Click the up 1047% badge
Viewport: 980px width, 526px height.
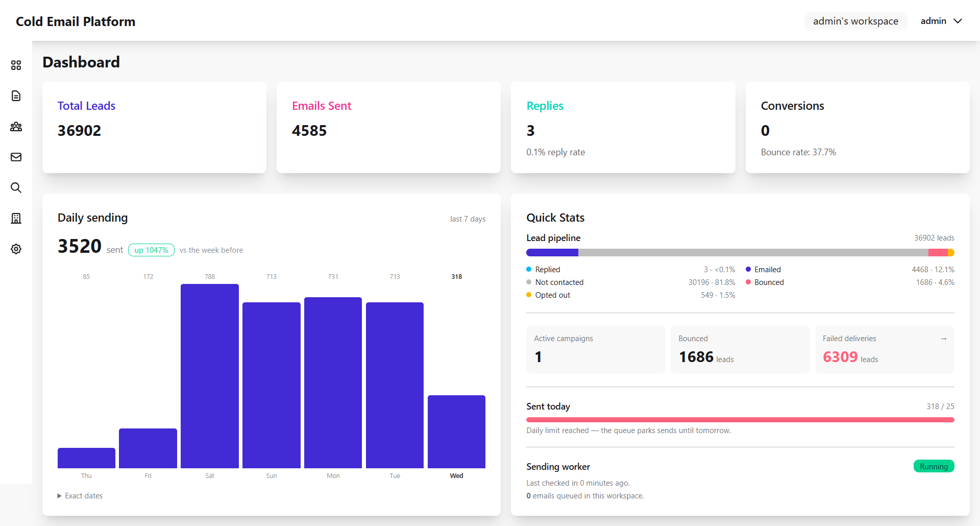tap(151, 250)
